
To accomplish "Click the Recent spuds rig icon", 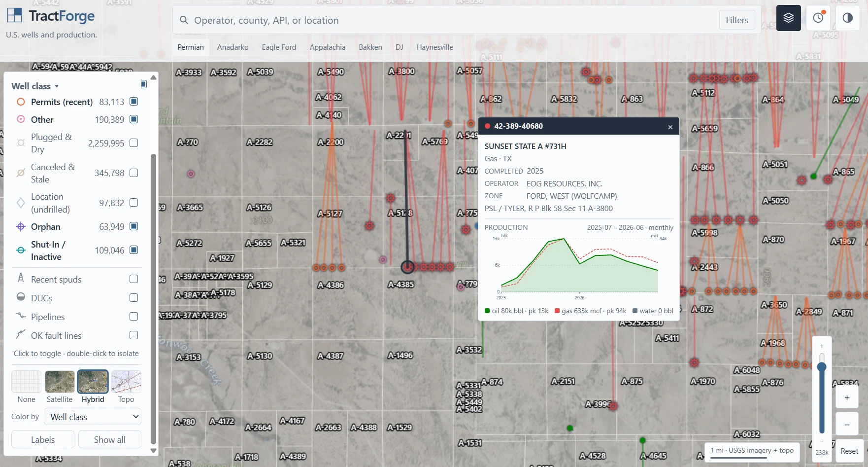I will coord(21,278).
